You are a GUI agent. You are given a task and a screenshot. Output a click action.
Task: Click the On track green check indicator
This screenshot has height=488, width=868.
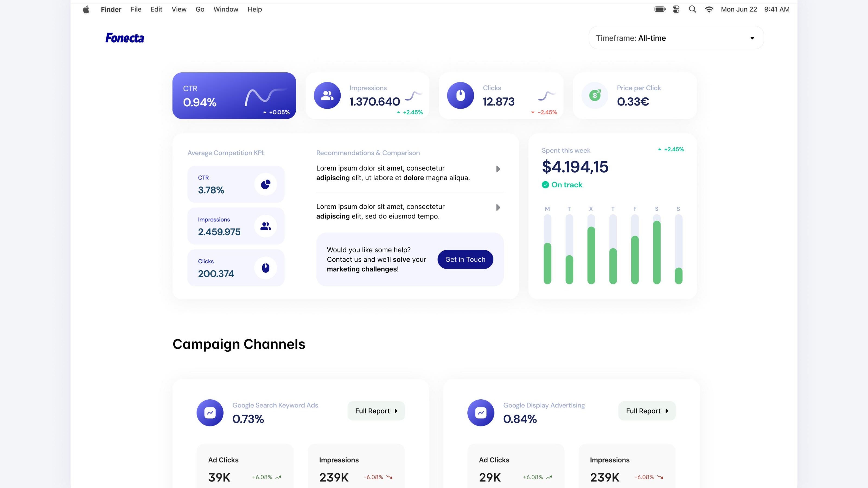point(545,185)
